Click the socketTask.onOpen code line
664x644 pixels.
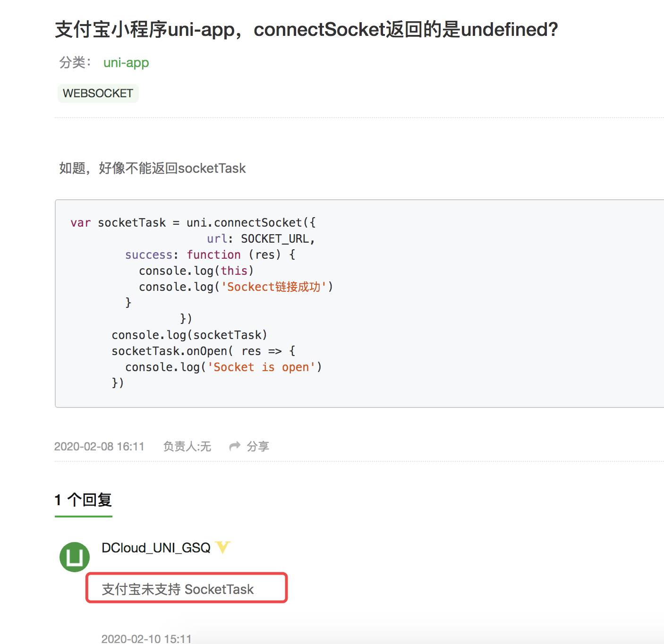point(204,351)
